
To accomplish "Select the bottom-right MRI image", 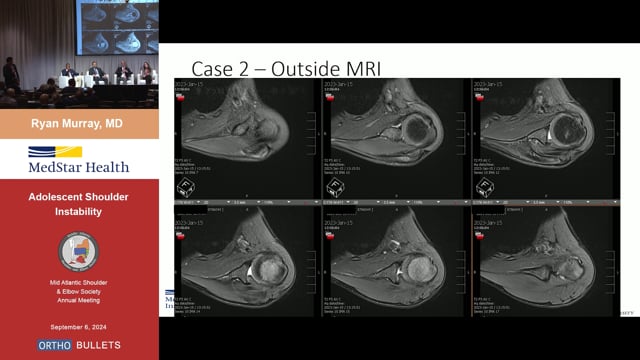I will pyautogui.click(x=546, y=261).
